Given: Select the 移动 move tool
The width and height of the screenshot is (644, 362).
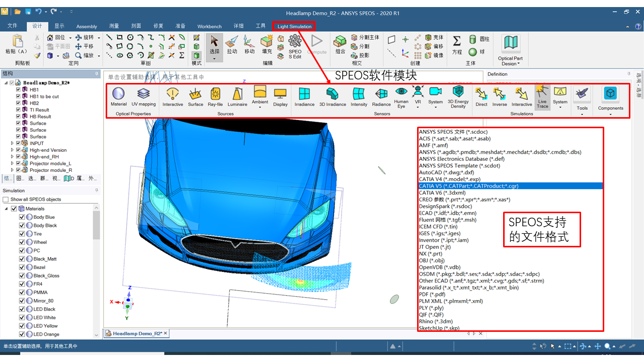Looking at the screenshot, I should [250, 44].
